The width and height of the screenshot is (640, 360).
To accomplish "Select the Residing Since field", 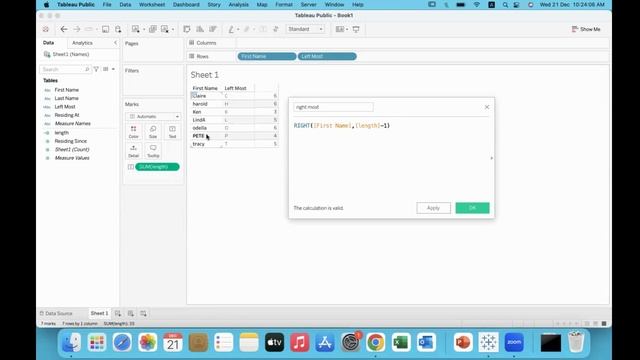I will click(x=71, y=141).
